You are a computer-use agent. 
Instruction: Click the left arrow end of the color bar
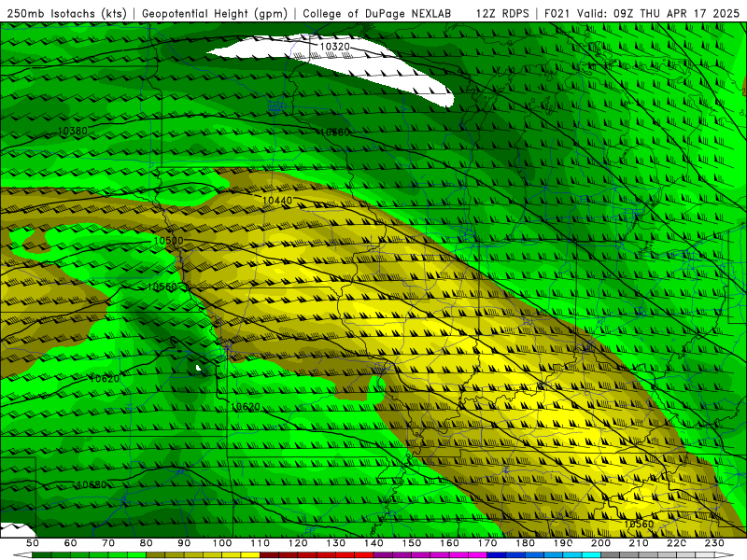[22, 555]
